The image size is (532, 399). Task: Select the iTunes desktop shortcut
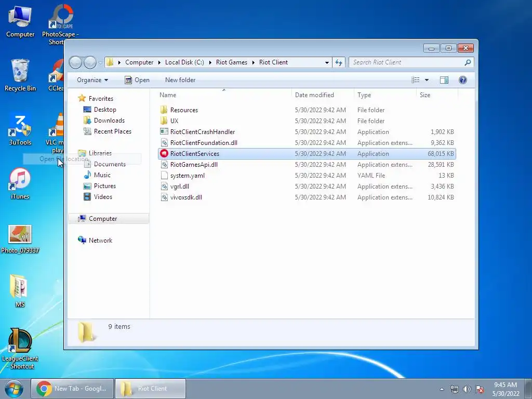click(20, 183)
